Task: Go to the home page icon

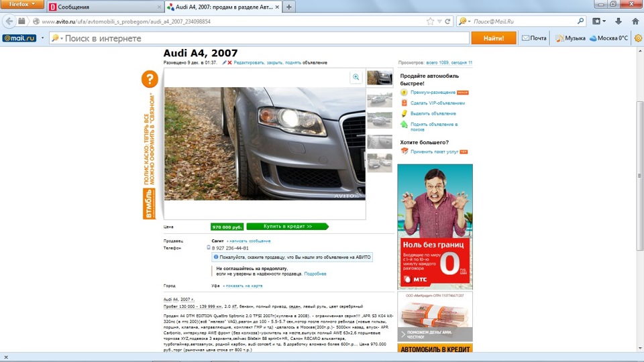Action: pyautogui.click(x=635, y=21)
